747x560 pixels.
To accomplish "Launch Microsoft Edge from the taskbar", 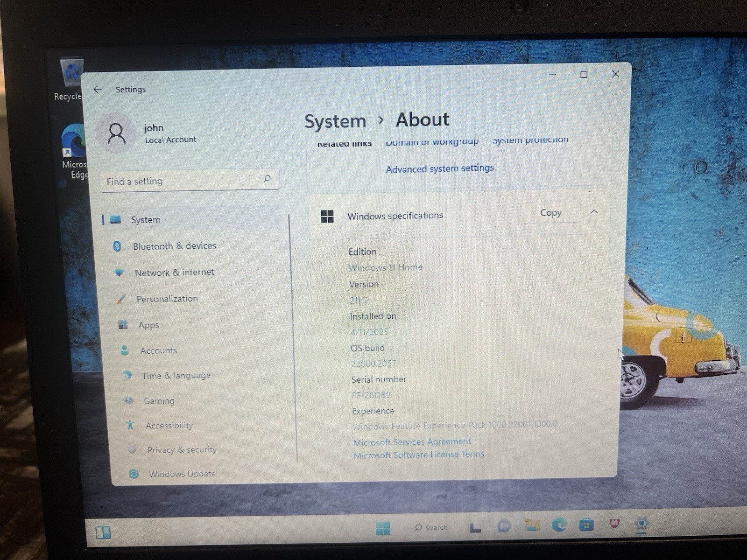I will [559, 525].
